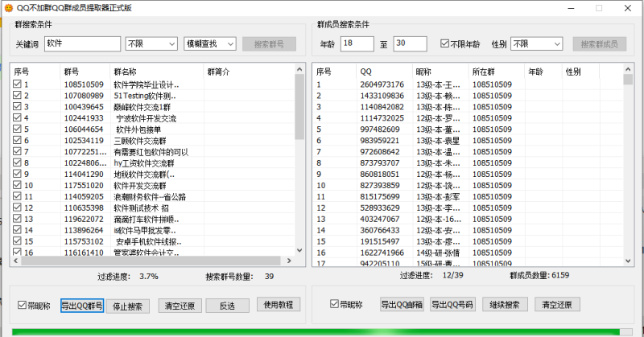Uncheck row 1 group 108510509 checkbox
This screenshot has width=644, height=337.
tap(18, 84)
